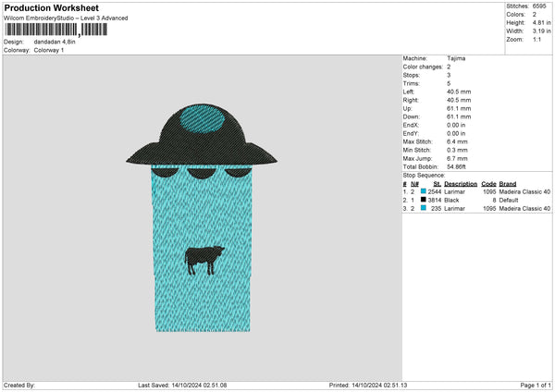Click 'Colorway 1' value

[49, 50]
